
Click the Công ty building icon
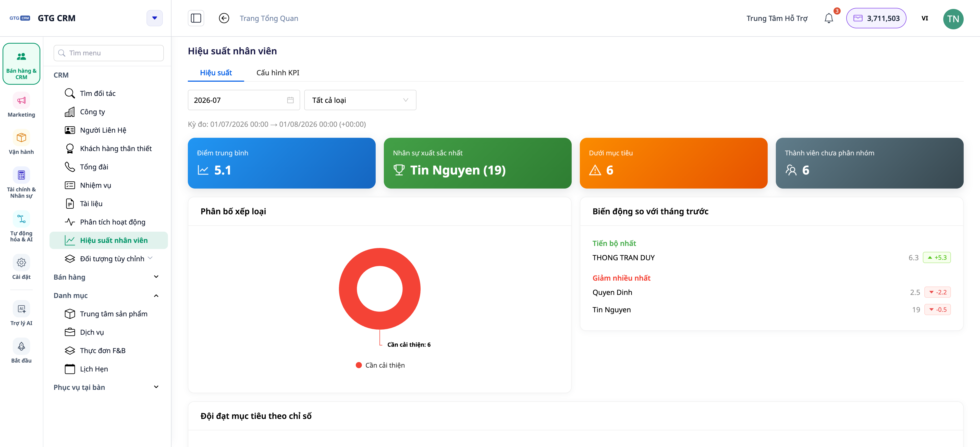click(x=70, y=112)
